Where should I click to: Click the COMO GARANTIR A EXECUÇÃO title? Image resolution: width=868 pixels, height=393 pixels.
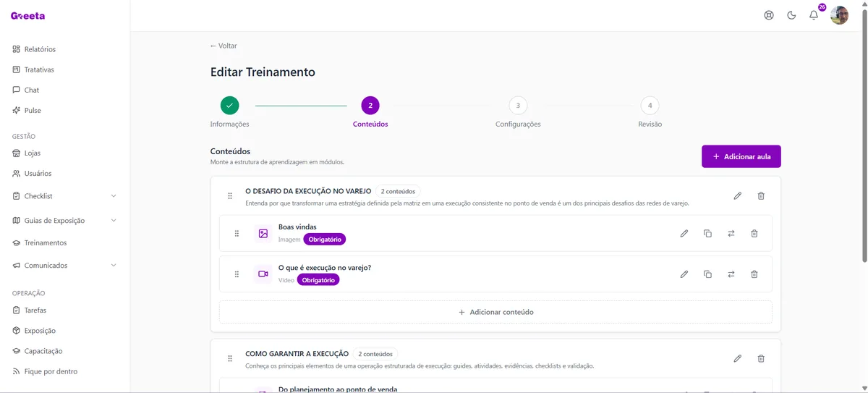click(297, 354)
